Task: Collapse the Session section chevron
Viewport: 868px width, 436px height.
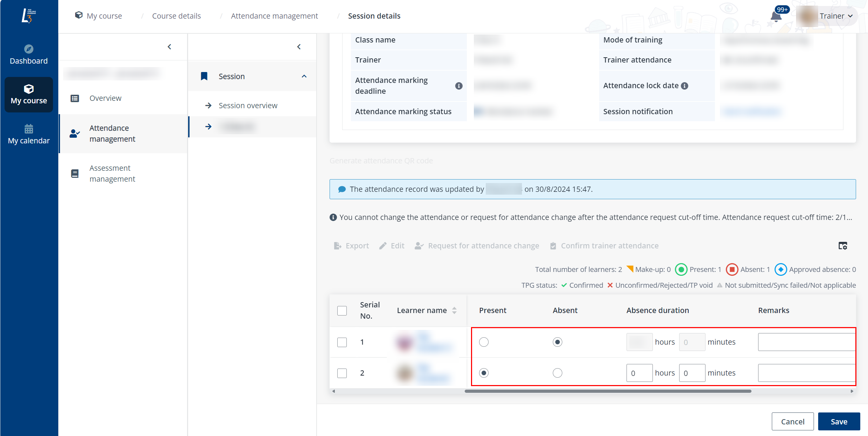Action: pyautogui.click(x=304, y=76)
